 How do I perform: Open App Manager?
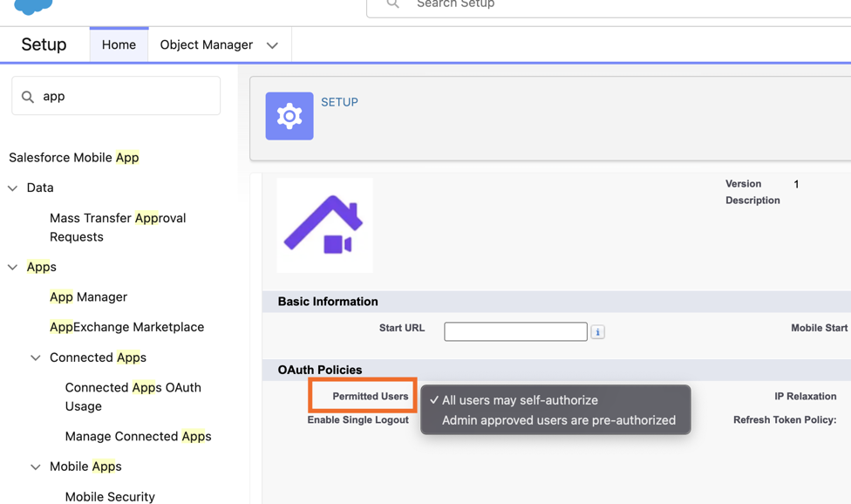[88, 296]
